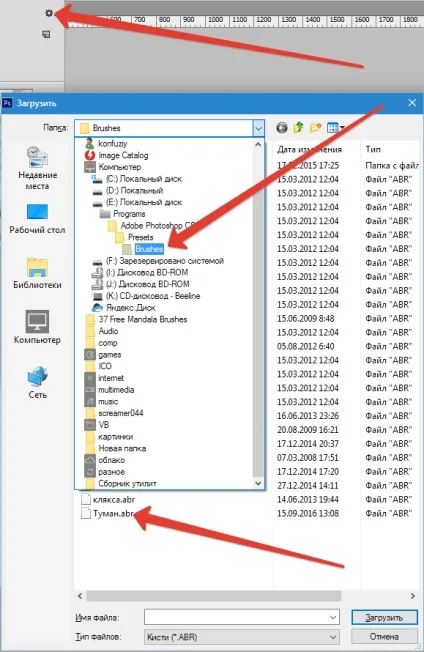Go to Рабочий стол shortcut

tap(37, 219)
